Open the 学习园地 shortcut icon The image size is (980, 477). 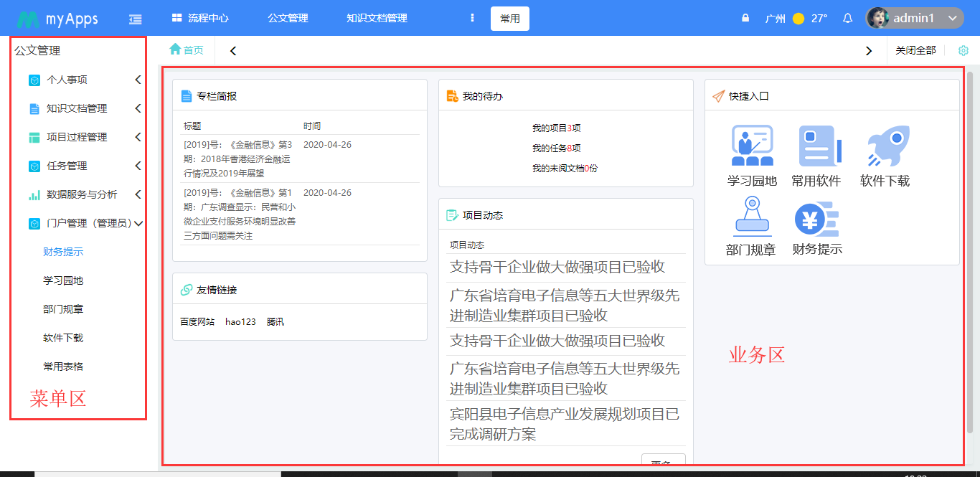[752, 146]
